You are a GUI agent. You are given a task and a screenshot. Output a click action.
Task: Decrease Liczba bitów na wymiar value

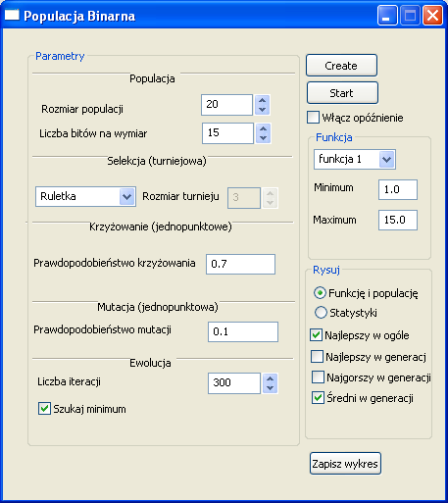pos(263,138)
